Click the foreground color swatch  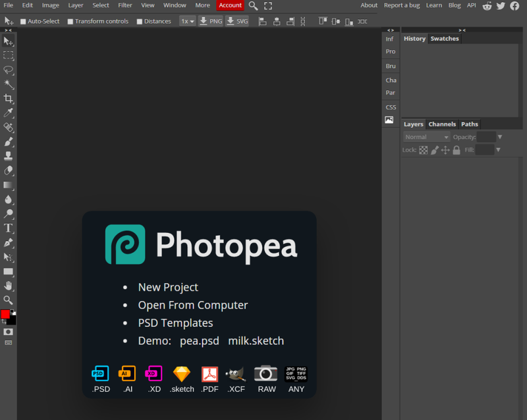pyautogui.click(x=5, y=315)
